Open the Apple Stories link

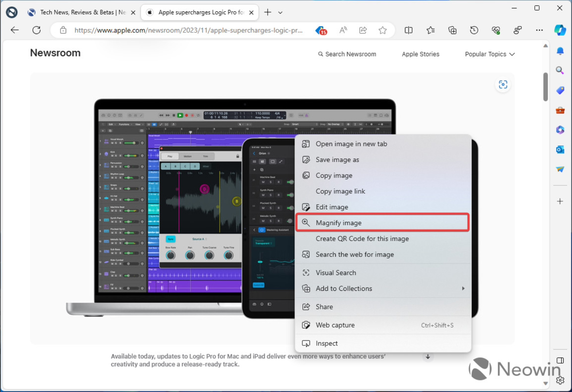(x=420, y=54)
